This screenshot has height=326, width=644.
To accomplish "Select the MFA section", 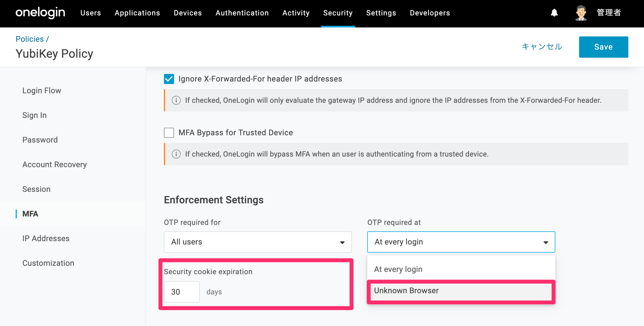I will tap(30, 214).
